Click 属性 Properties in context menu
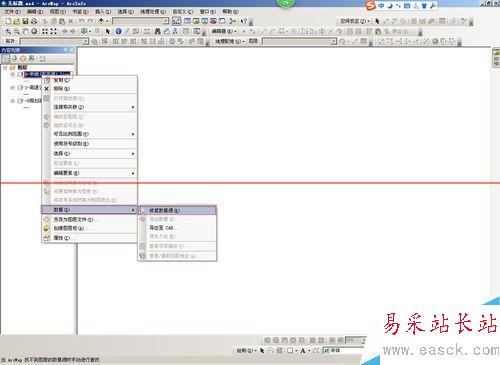This screenshot has width=500, height=365. coord(89,238)
